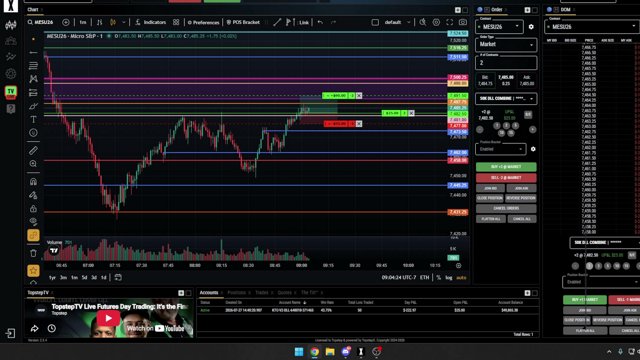640x360 pixels.
Task: Open the chart layout templates grid
Action: click(x=176, y=22)
